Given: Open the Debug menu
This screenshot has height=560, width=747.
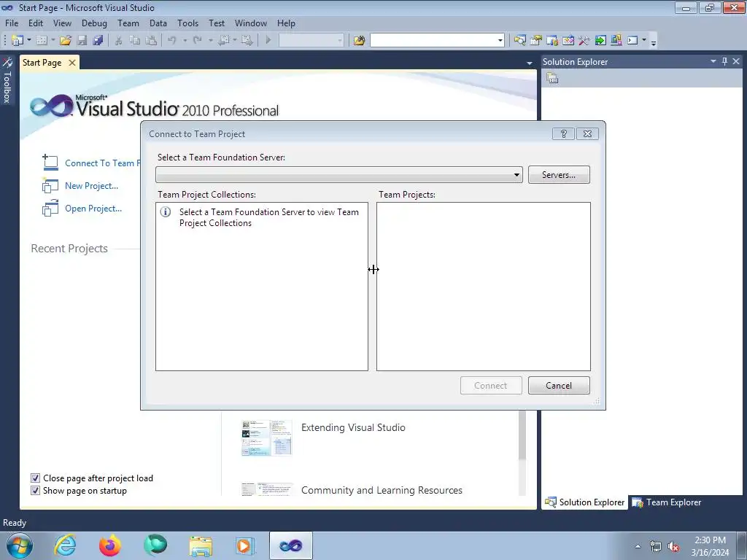Looking at the screenshot, I should 94,23.
